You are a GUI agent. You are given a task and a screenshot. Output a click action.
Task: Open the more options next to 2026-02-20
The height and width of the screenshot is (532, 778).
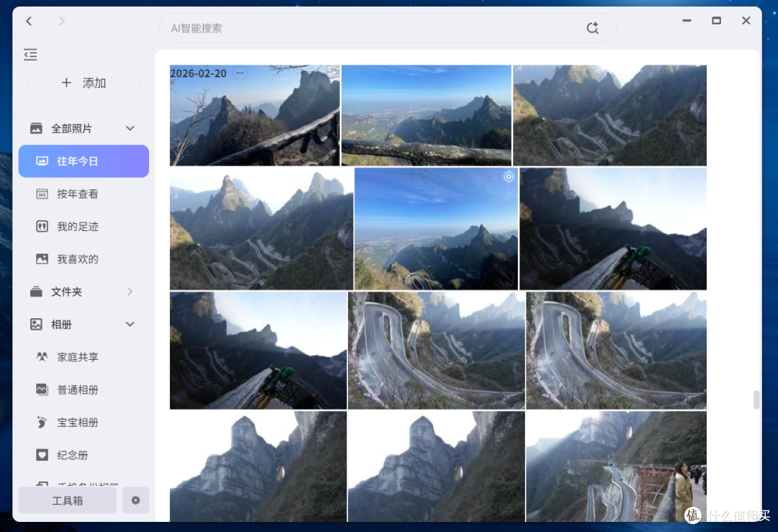tap(240, 73)
